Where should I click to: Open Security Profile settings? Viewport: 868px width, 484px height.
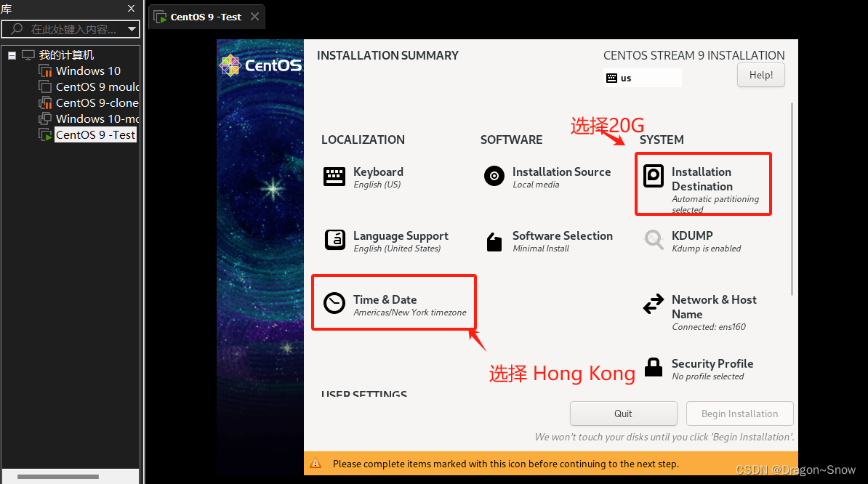(x=712, y=363)
